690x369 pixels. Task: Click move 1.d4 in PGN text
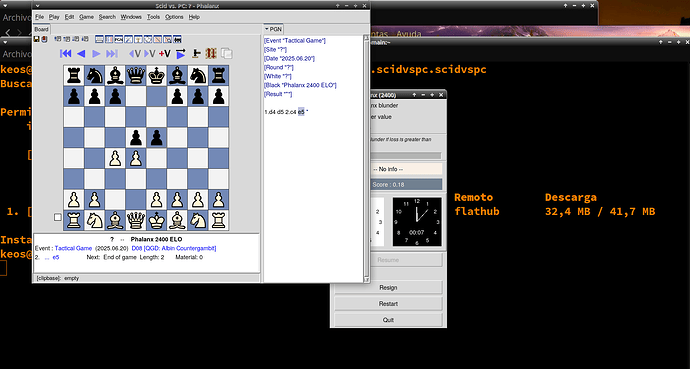270,112
